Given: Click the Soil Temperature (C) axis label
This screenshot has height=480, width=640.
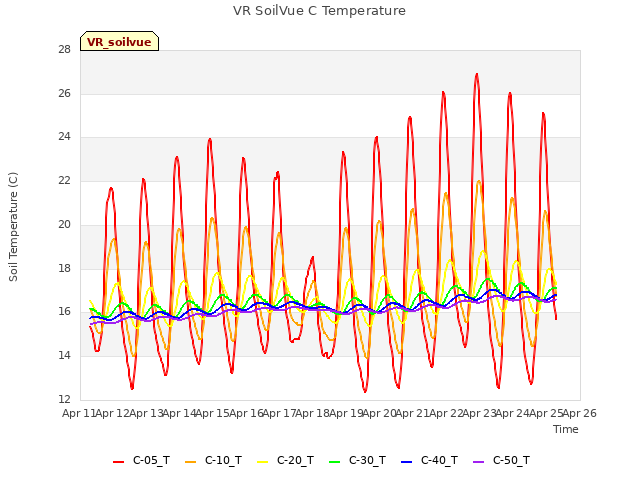Looking at the screenshot, I should (13, 227).
